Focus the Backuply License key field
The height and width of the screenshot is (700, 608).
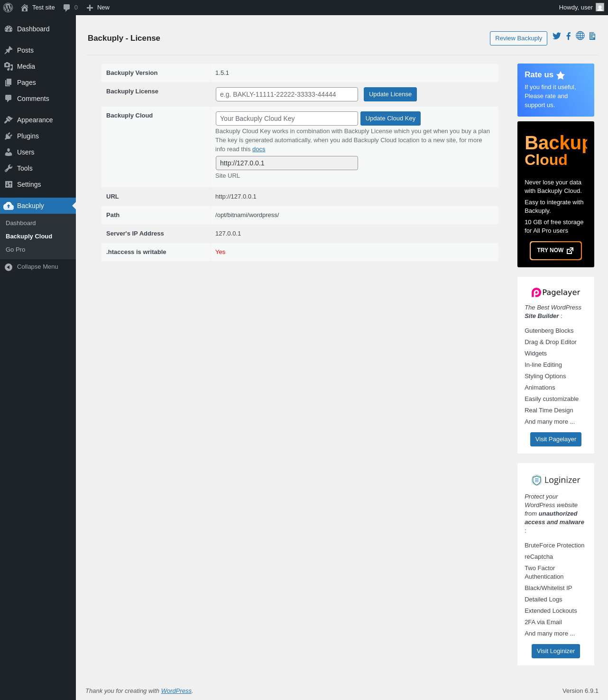pos(287,94)
